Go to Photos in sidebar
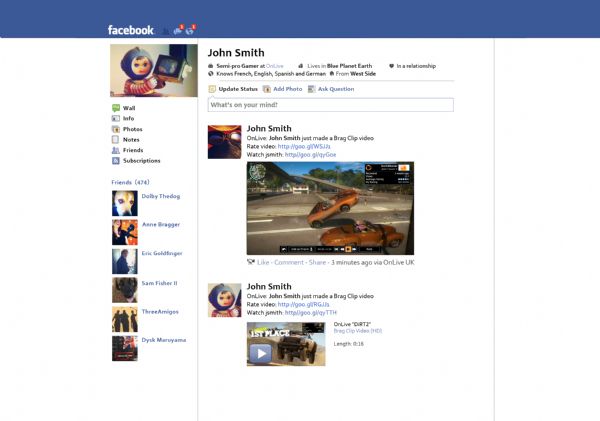The image size is (600, 421). coord(131,129)
